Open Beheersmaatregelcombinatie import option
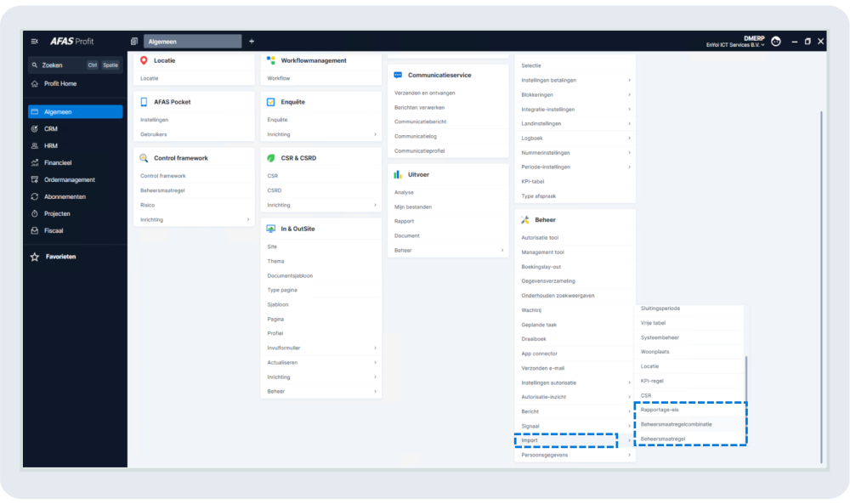850x504 pixels. point(677,423)
